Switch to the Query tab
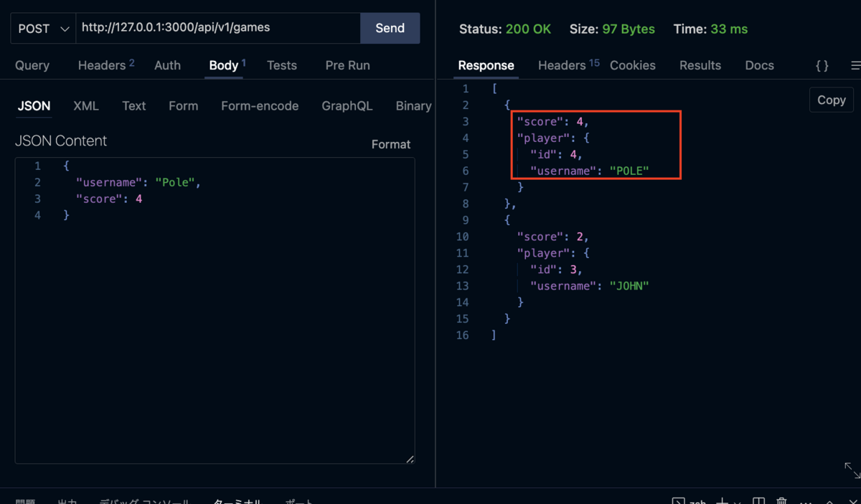This screenshot has width=861, height=504. tap(32, 65)
